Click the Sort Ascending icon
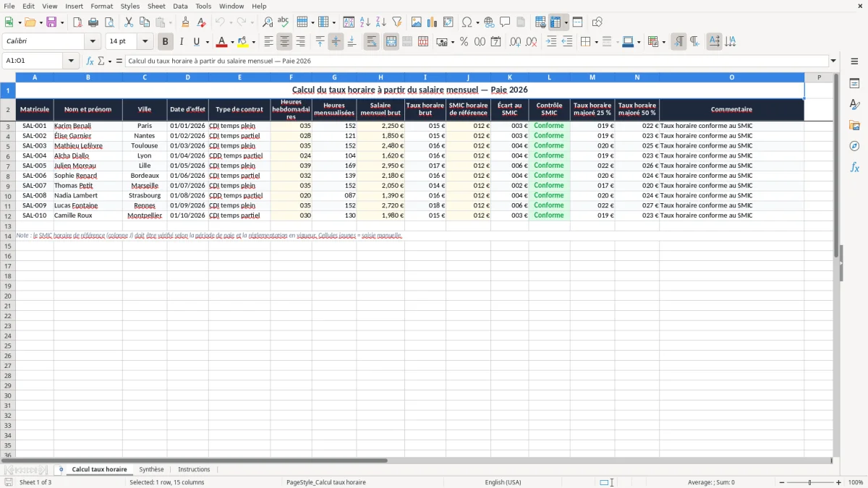Image resolution: width=868 pixels, height=488 pixels. [x=365, y=22]
